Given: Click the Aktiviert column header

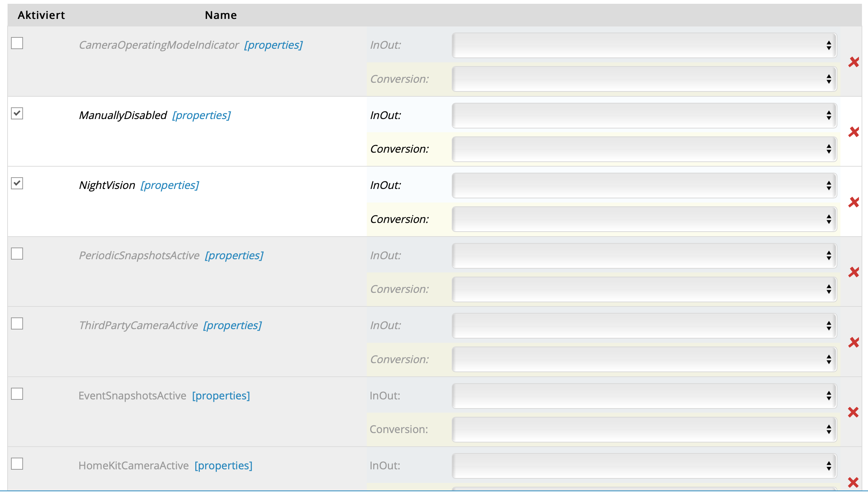Looking at the screenshot, I should tap(41, 15).
